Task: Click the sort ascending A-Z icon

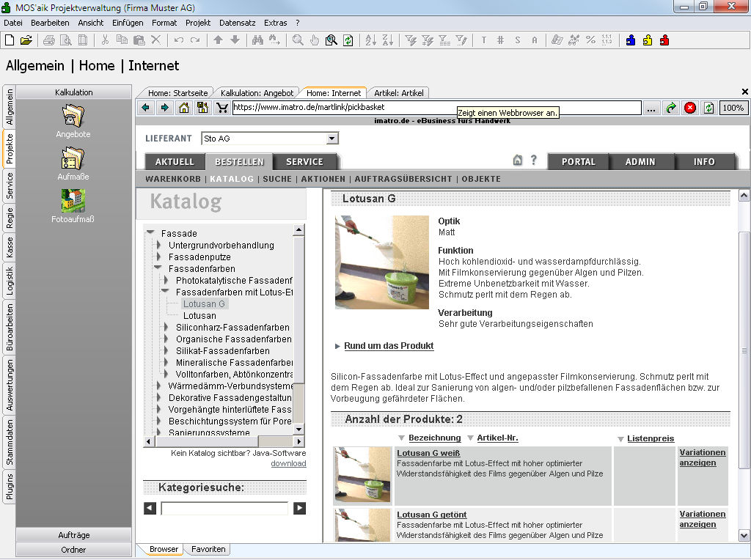Action: [370, 40]
